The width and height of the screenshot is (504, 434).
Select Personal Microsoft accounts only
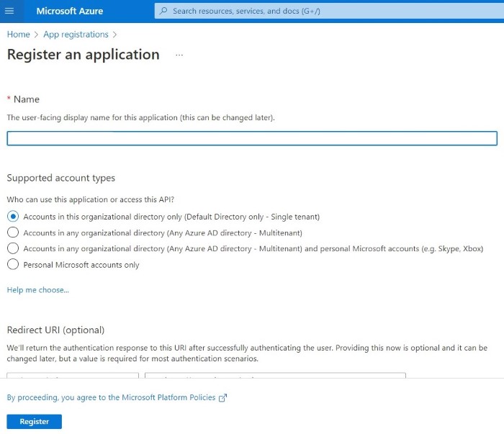click(13, 264)
